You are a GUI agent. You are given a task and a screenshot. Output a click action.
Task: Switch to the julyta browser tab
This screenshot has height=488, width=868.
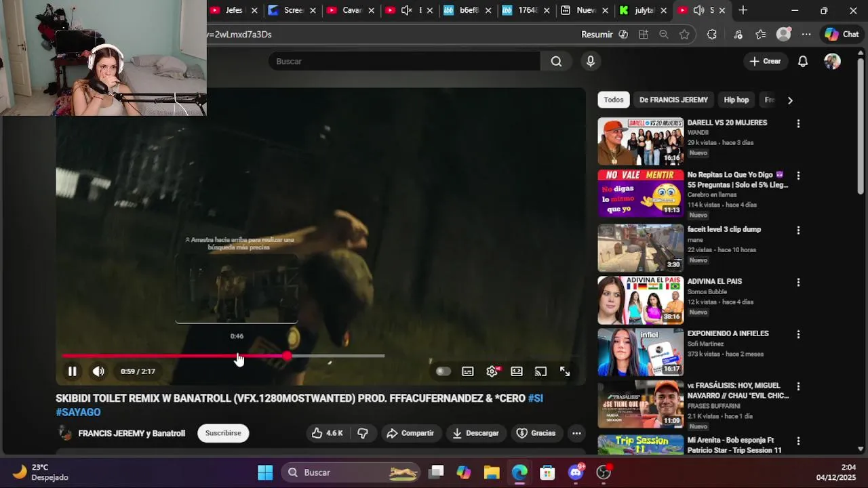tap(644, 10)
